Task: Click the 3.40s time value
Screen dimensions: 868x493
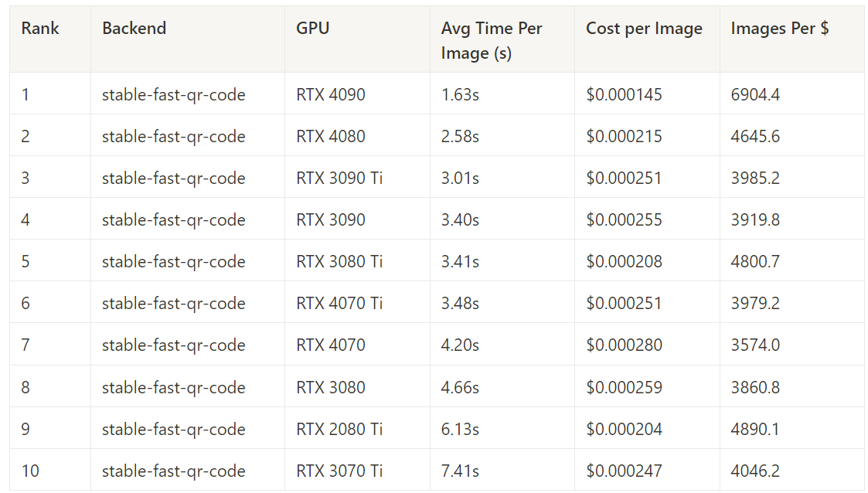Action: 460,219
